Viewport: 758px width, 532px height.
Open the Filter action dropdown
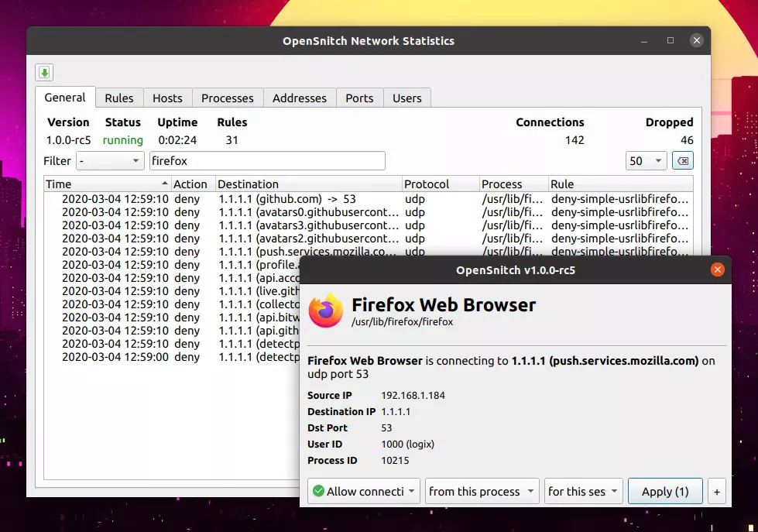110,161
